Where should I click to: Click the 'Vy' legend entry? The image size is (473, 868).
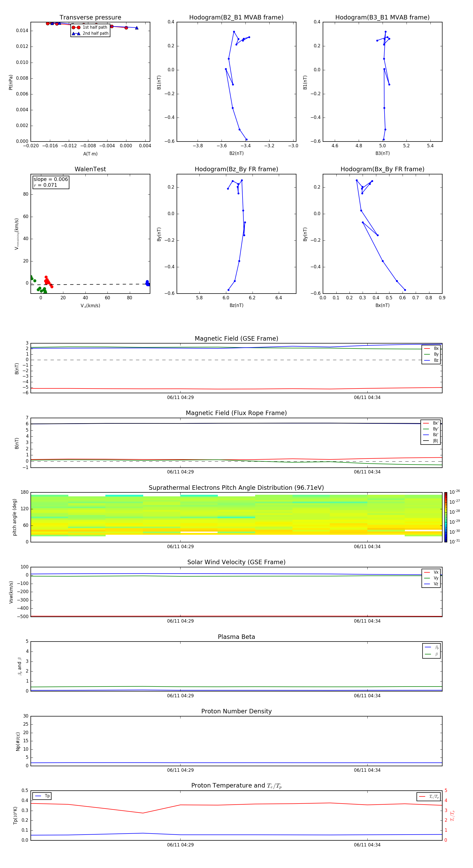(x=431, y=578)
